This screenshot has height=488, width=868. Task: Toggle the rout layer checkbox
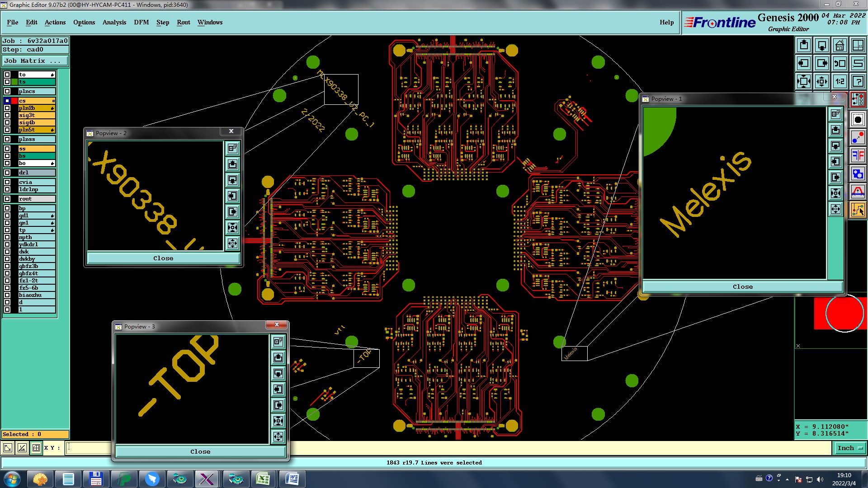click(x=7, y=199)
